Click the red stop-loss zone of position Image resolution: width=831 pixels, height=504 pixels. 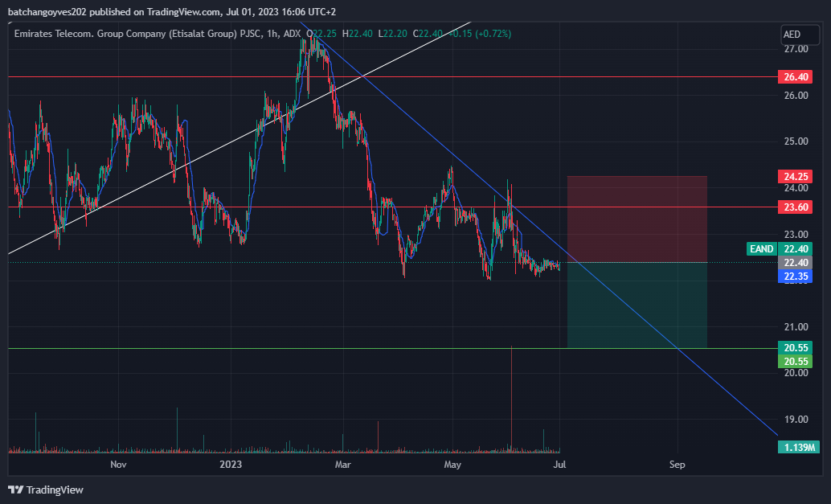(x=637, y=219)
